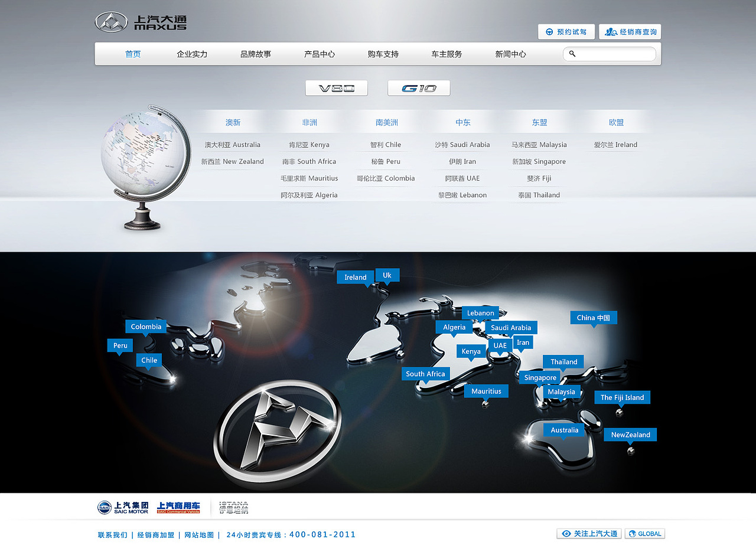
Task: Open the 新闻中心 menu item
Action: pos(510,54)
